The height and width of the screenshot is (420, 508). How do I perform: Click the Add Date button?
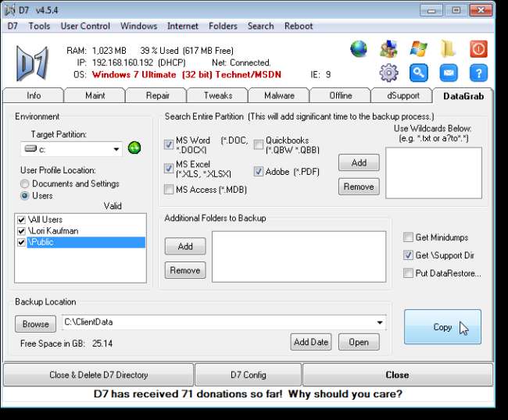point(311,342)
